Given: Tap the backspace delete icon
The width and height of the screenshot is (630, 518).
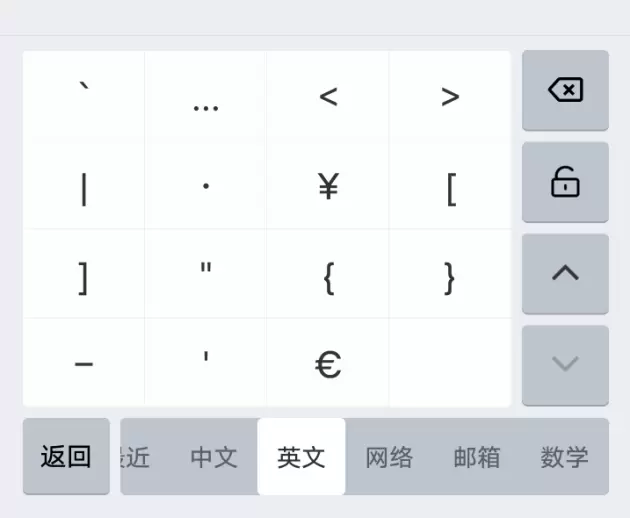Looking at the screenshot, I should coord(565,90).
